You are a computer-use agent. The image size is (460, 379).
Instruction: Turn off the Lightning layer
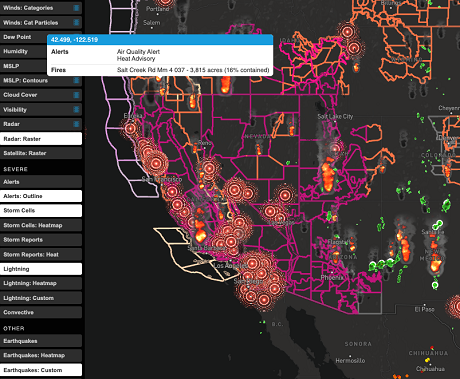pos(41,269)
